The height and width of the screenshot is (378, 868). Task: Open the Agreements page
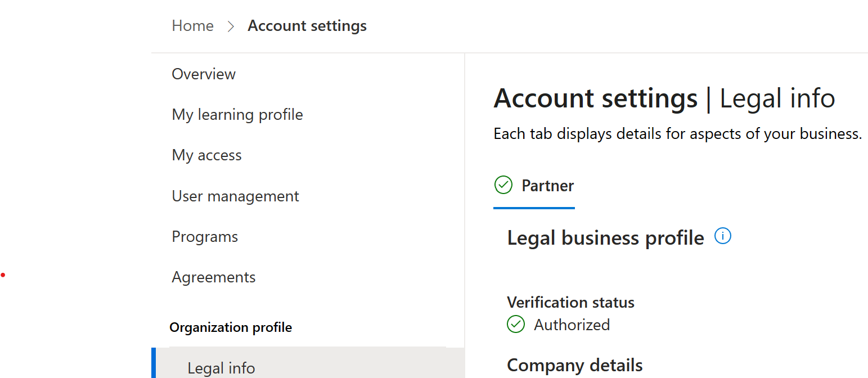coord(213,277)
